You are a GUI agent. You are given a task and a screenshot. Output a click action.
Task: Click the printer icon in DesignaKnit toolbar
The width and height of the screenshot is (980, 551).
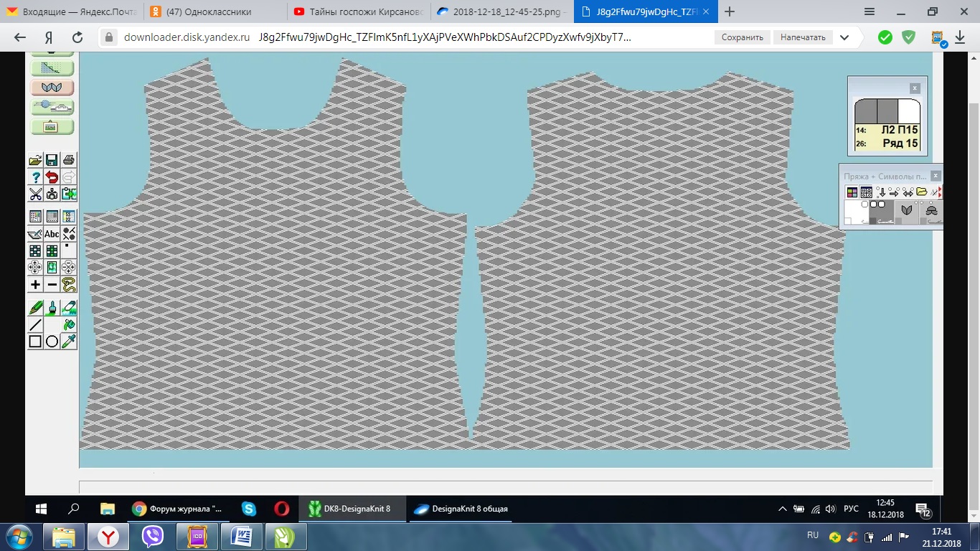pos(69,160)
